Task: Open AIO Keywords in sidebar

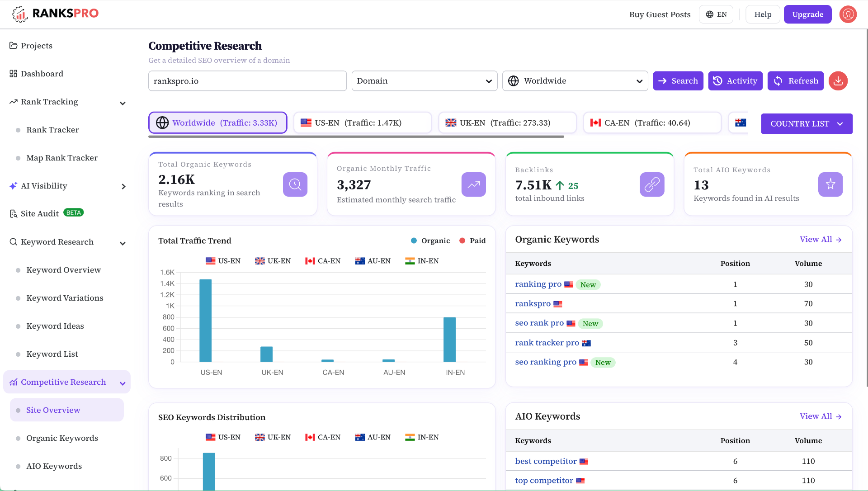Action: click(x=54, y=466)
